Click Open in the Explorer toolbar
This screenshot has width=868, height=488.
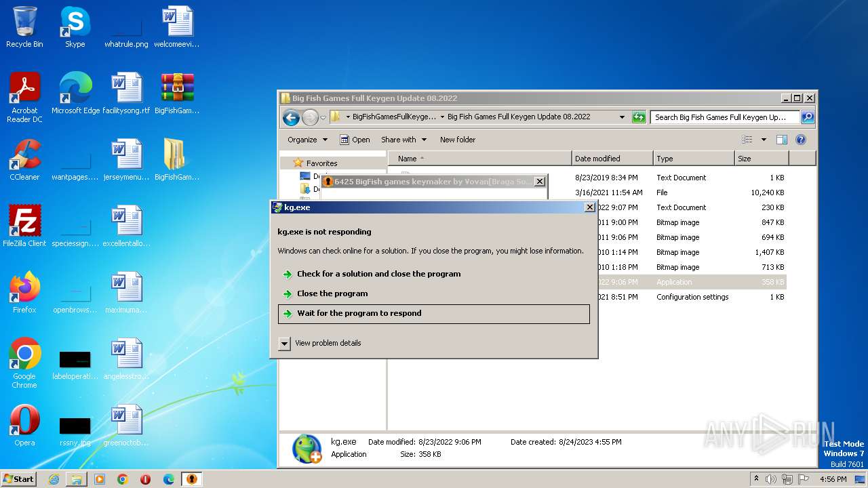pyautogui.click(x=355, y=140)
